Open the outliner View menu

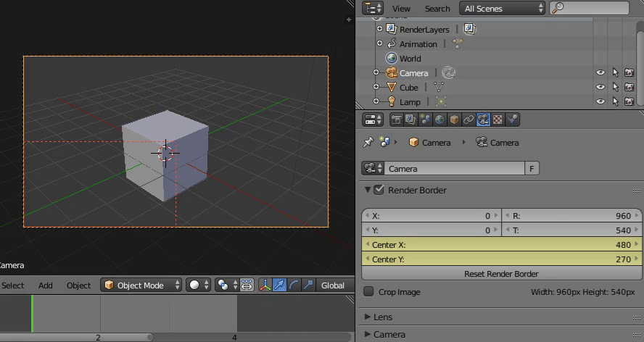click(401, 8)
